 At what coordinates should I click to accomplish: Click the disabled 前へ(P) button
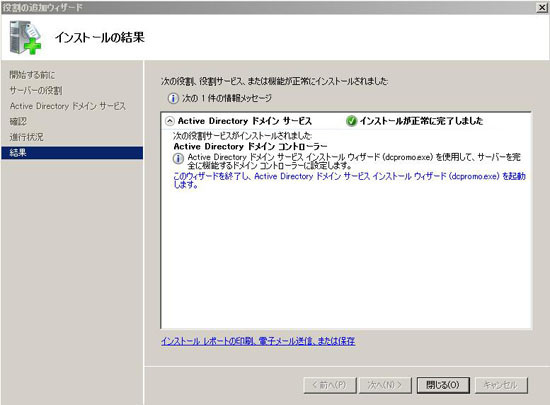click(330, 385)
